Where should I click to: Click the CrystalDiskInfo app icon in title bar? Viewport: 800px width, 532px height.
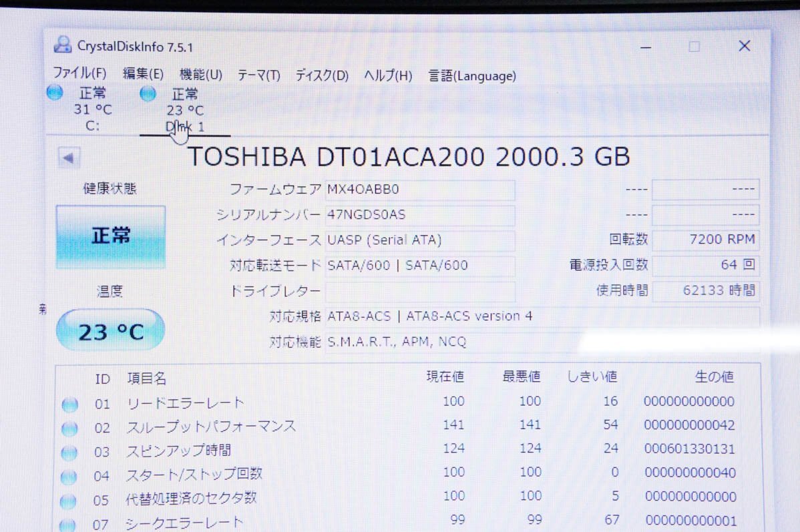pos(62,45)
